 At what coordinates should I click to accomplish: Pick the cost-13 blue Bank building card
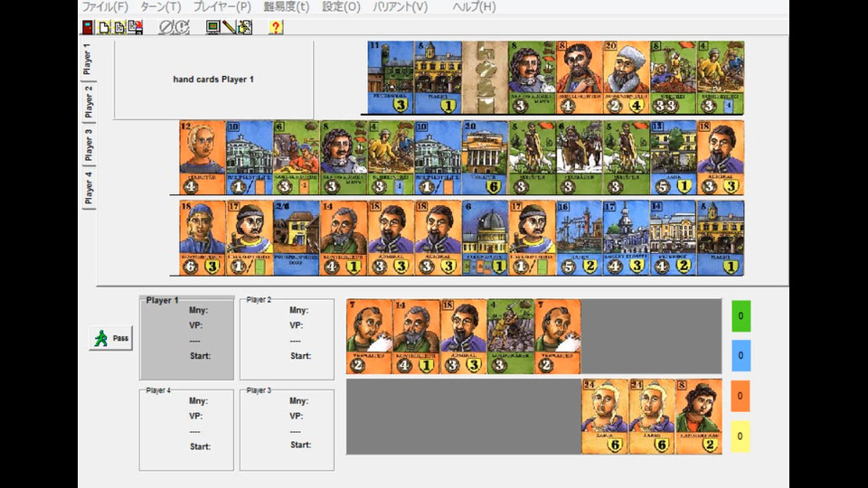click(x=674, y=157)
